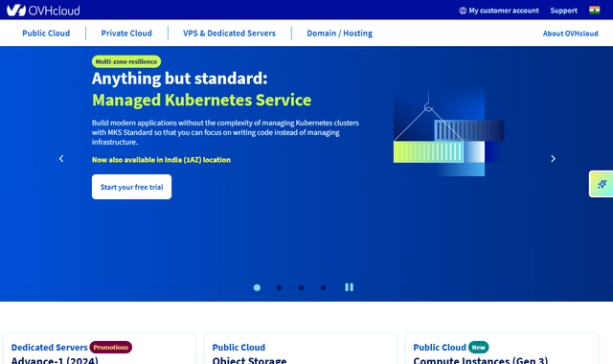Open the Public Cloud menu

pos(46,34)
